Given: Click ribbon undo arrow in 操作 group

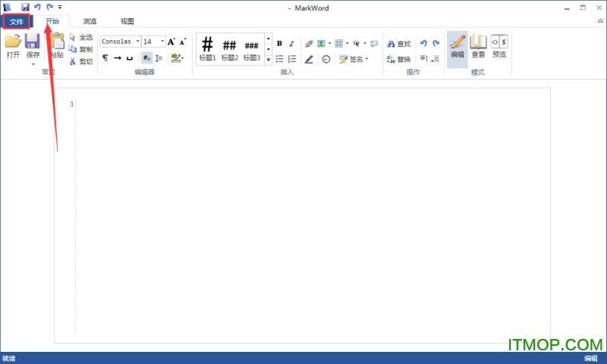Looking at the screenshot, I should tap(423, 43).
